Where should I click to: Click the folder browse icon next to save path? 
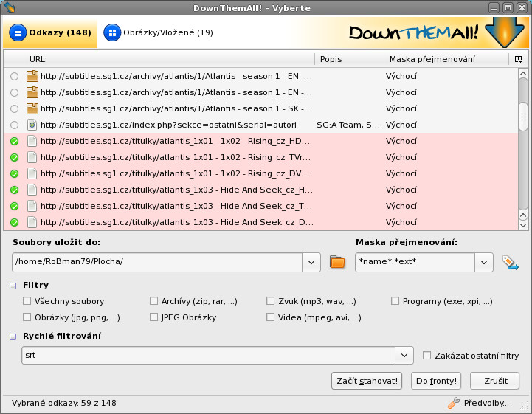[x=337, y=262]
